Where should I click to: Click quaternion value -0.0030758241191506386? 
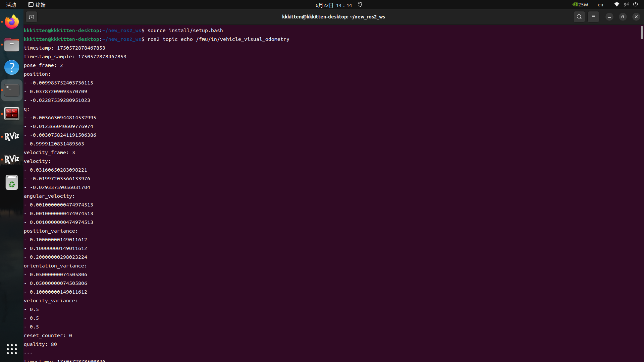pos(63,135)
